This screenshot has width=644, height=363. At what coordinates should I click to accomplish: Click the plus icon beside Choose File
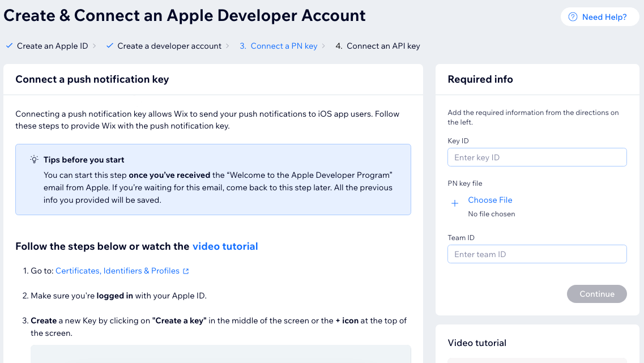[x=455, y=203]
